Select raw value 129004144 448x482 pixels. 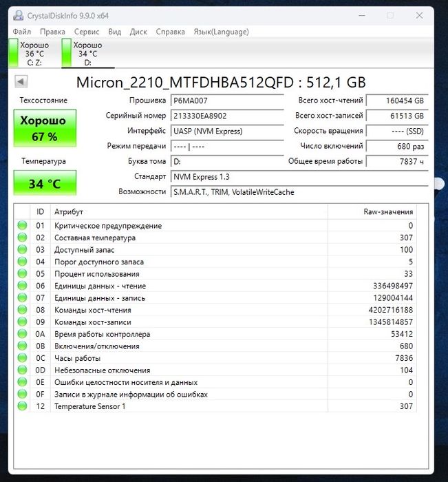click(x=393, y=298)
